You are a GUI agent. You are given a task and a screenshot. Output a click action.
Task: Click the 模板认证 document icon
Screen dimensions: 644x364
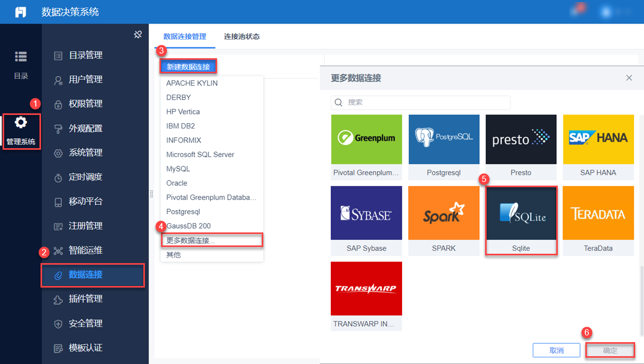coord(58,348)
